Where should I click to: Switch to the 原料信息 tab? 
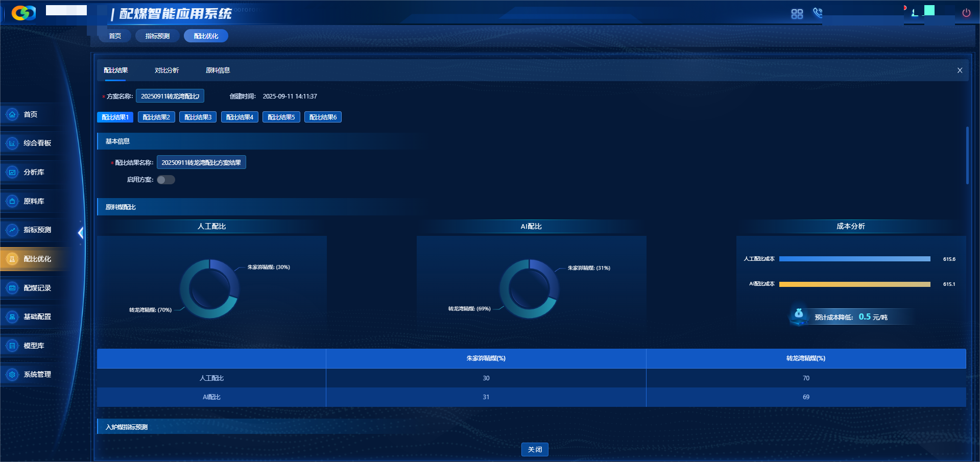click(x=218, y=70)
